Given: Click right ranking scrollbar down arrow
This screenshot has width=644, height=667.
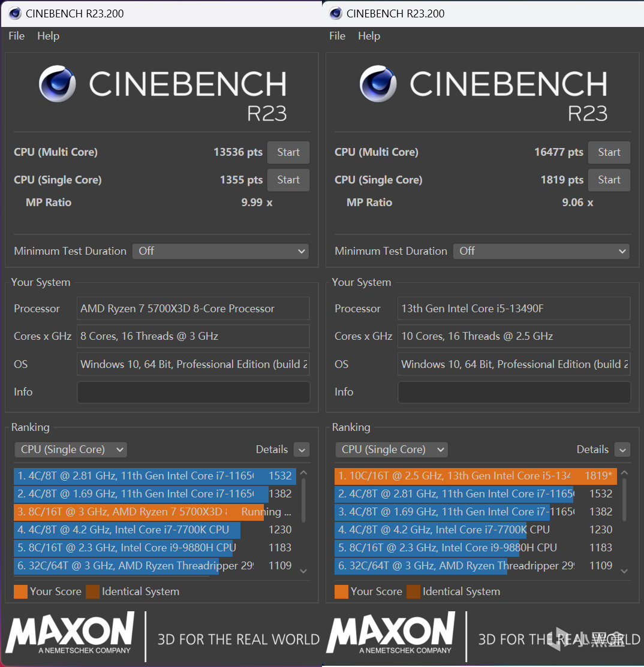Looking at the screenshot, I should tap(624, 571).
